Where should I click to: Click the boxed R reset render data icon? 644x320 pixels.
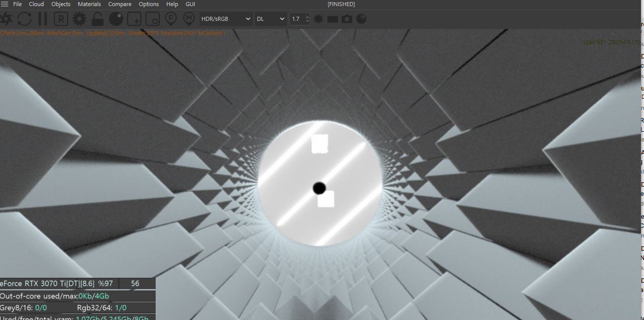61,19
